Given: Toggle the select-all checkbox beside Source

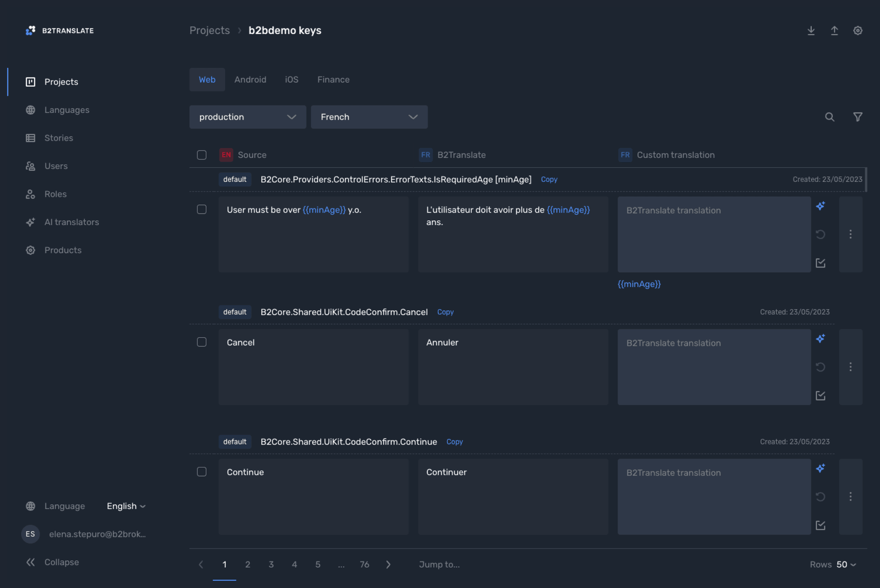Looking at the screenshot, I should (202, 155).
